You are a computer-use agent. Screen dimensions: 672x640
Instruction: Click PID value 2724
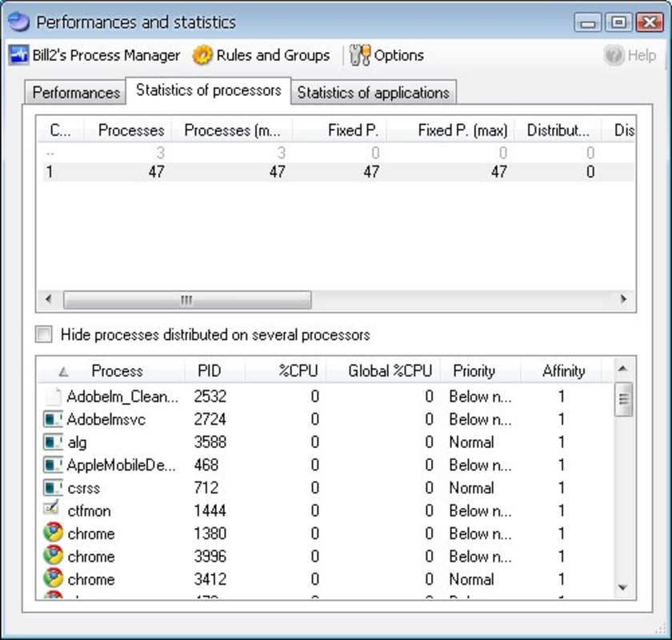coord(210,419)
